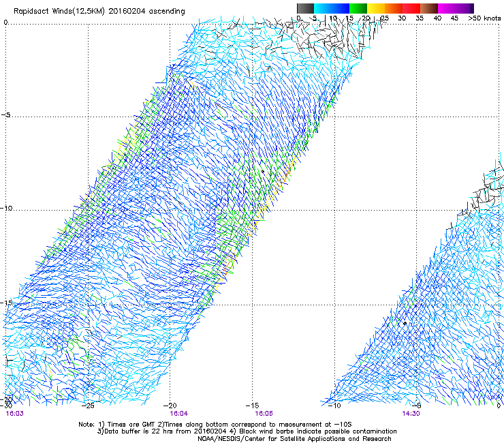Click the longitude label '-15' on bottom axis
Viewport: 504px width, 443px height.
click(x=252, y=406)
